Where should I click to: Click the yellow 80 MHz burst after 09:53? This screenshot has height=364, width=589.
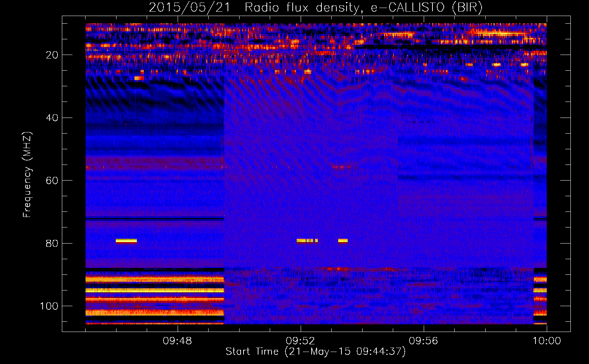pos(343,241)
